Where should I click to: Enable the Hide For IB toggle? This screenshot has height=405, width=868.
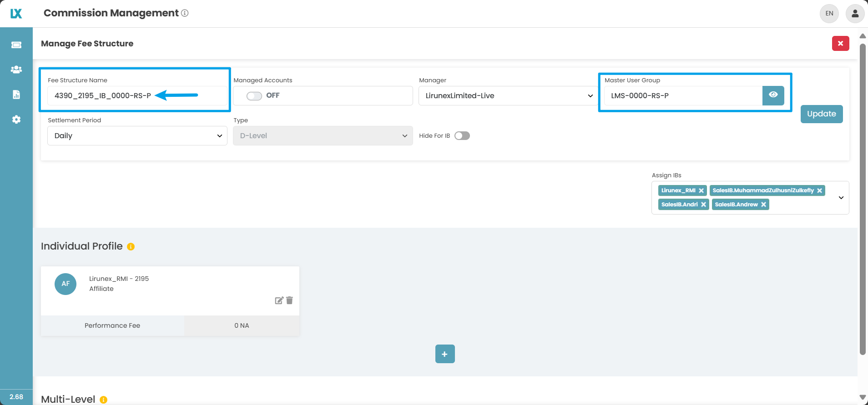tap(462, 136)
